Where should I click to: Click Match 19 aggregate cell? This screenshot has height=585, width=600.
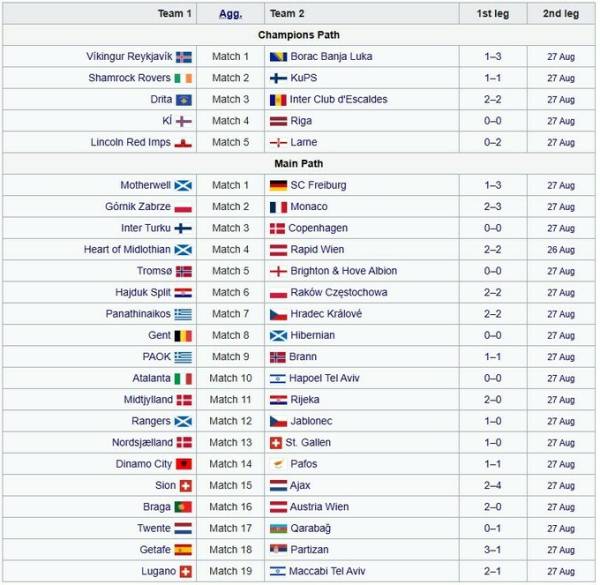coord(230,571)
